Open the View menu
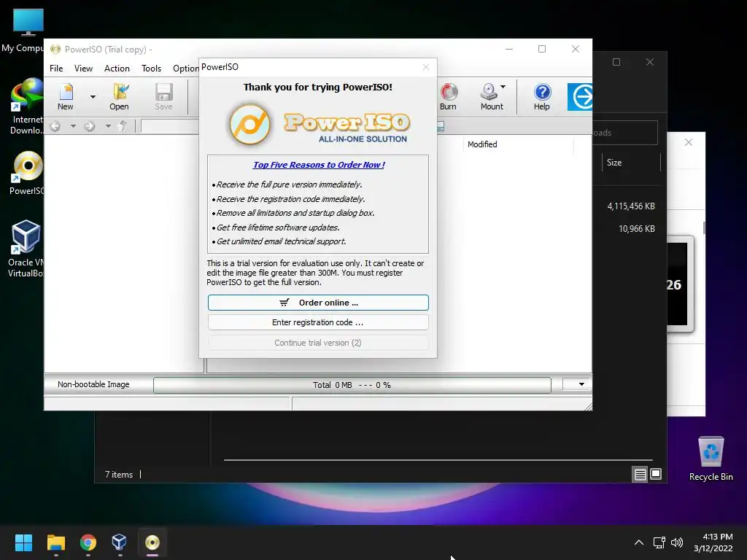747x560 pixels. 83,68
